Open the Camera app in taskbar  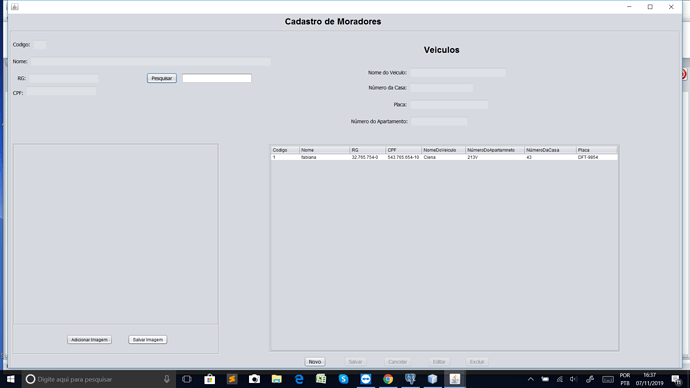254,379
